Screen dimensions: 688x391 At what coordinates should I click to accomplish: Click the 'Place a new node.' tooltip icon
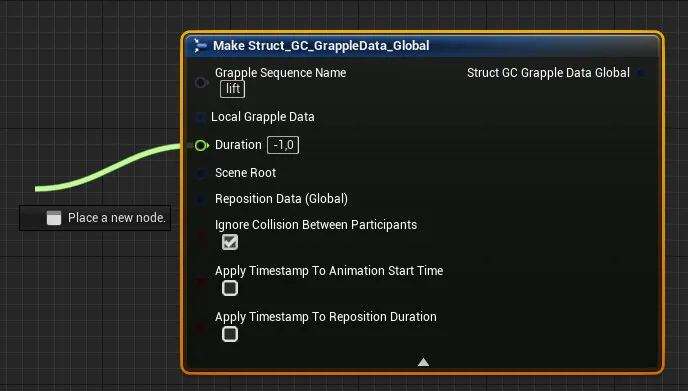(x=54, y=218)
